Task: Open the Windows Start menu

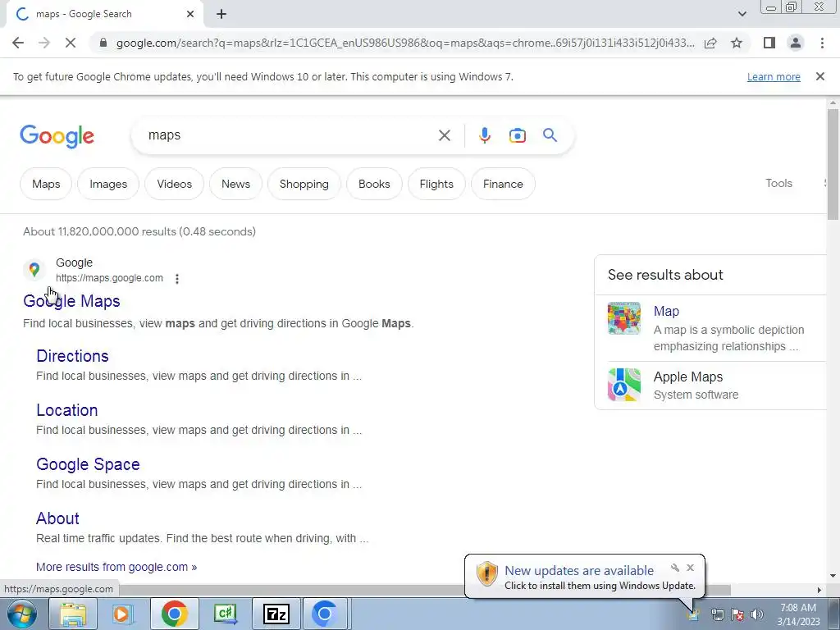Action: point(21,614)
